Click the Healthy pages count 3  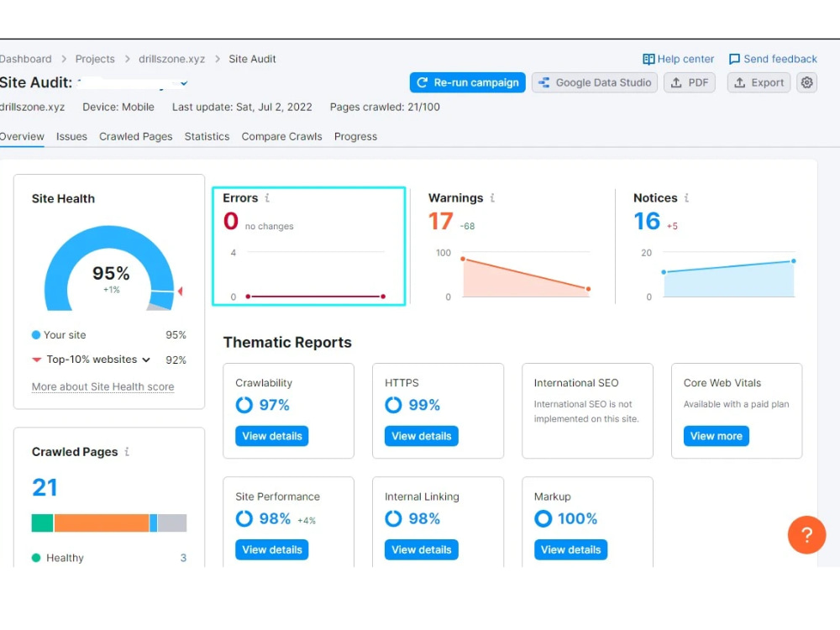(183, 558)
